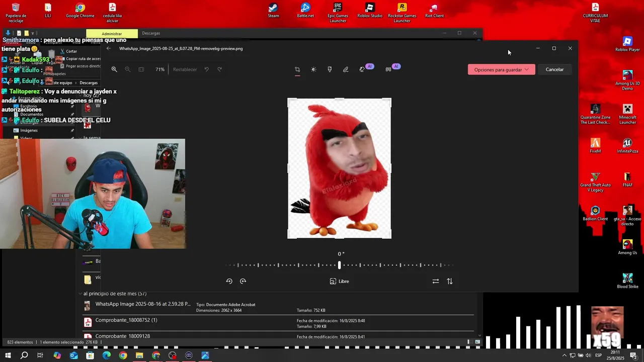Open the AI background tool

[388, 69]
